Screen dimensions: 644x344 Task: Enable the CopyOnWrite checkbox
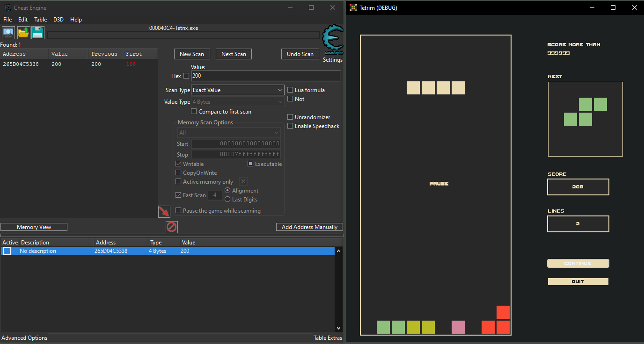pyautogui.click(x=178, y=173)
